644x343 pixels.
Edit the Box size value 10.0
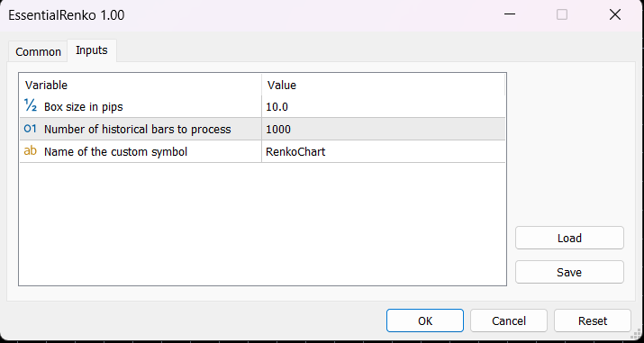(383, 107)
